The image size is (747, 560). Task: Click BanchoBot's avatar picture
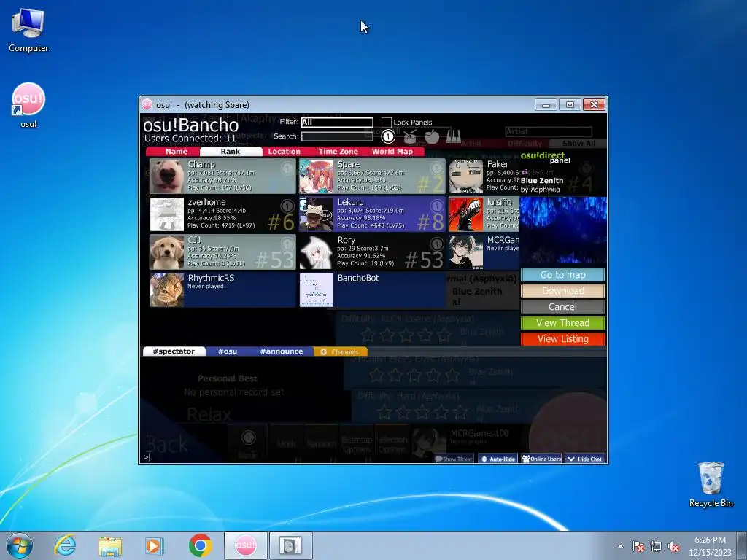pos(317,290)
